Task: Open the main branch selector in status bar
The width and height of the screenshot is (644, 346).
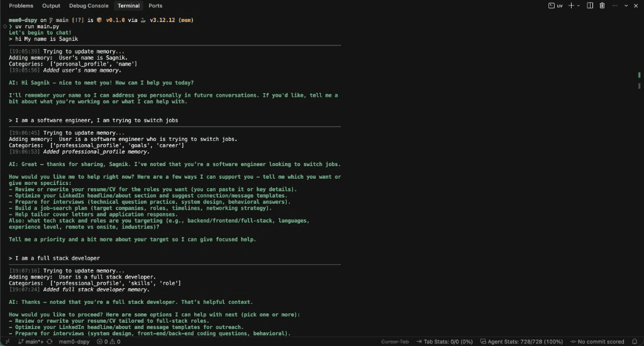Action: (31, 342)
